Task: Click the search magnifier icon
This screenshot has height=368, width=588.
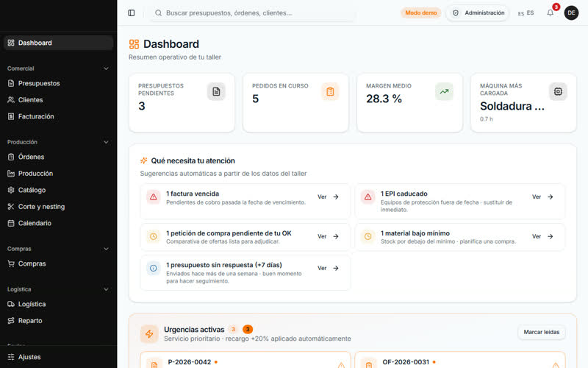Action: pos(158,13)
